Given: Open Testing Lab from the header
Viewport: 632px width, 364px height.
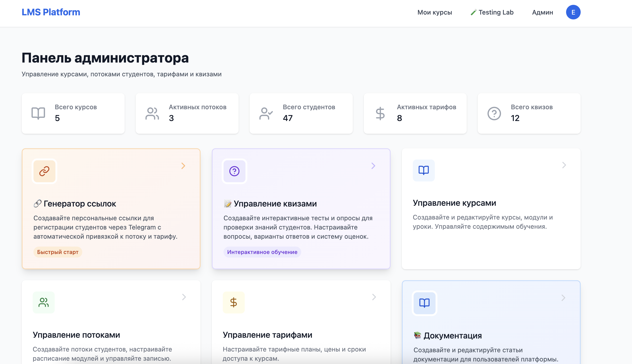Looking at the screenshot, I should tap(492, 12).
